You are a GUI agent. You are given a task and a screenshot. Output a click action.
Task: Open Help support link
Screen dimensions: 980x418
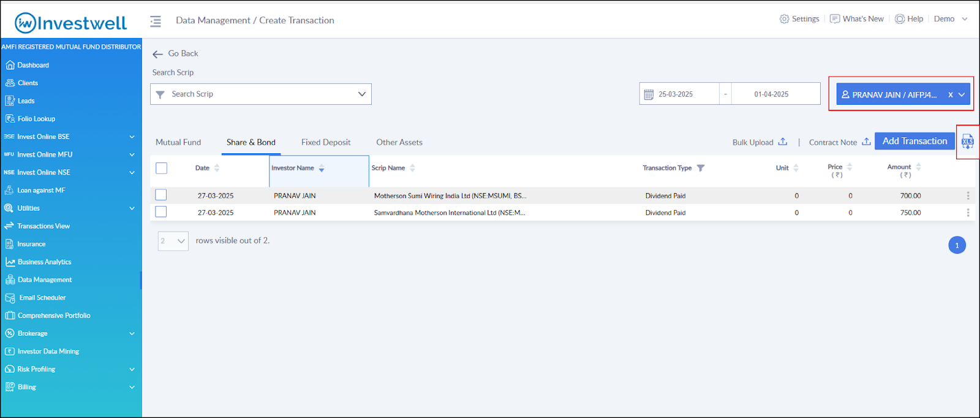point(909,19)
